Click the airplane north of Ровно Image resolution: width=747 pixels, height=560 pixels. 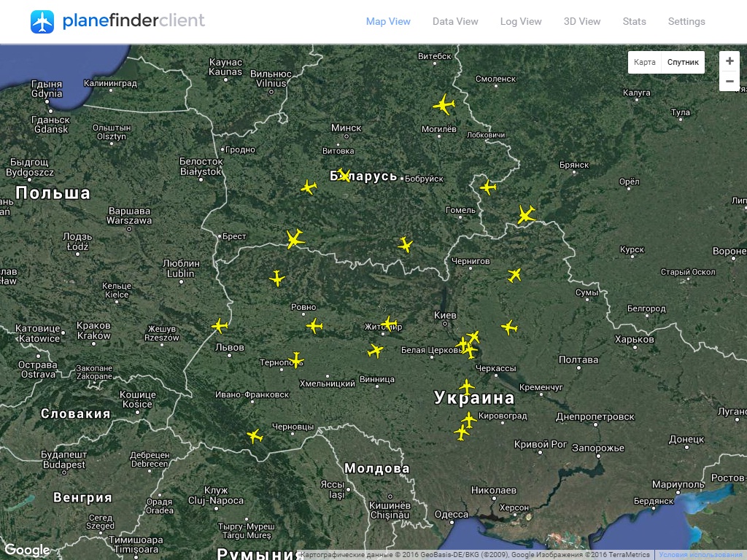coord(276,278)
